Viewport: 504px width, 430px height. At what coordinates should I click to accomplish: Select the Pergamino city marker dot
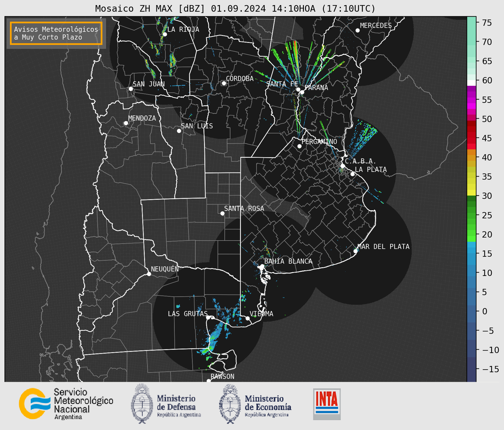(299, 146)
